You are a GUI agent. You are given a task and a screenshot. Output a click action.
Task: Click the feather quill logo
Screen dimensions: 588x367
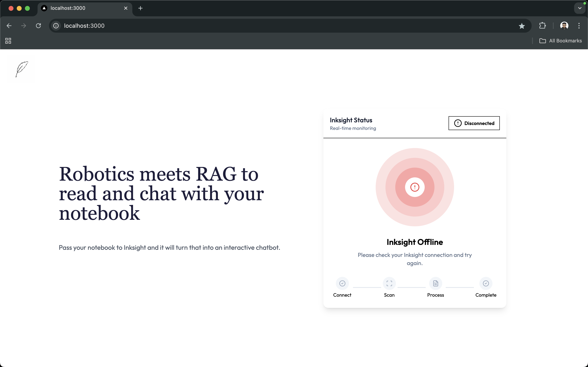click(x=21, y=69)
